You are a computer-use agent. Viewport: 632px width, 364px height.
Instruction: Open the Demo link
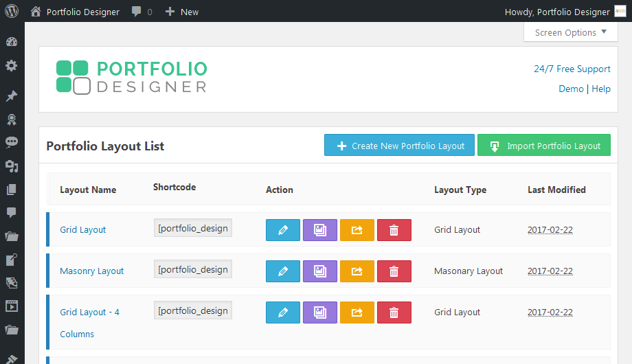click(571, 89)
